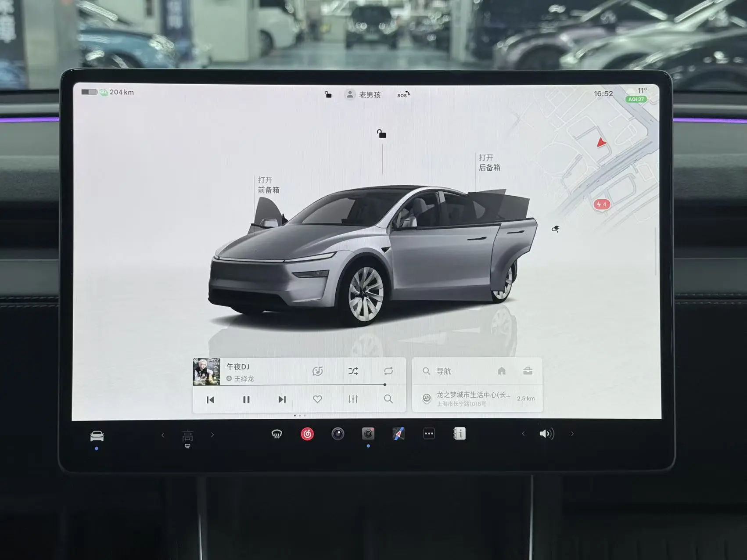
Task: Open the dashcam recorder app
Action: [x=368, y=434]
